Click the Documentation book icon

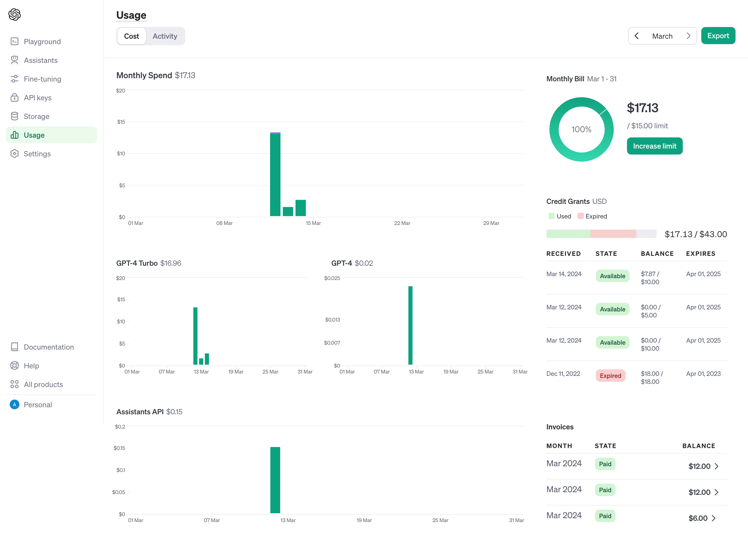(15, 347)
